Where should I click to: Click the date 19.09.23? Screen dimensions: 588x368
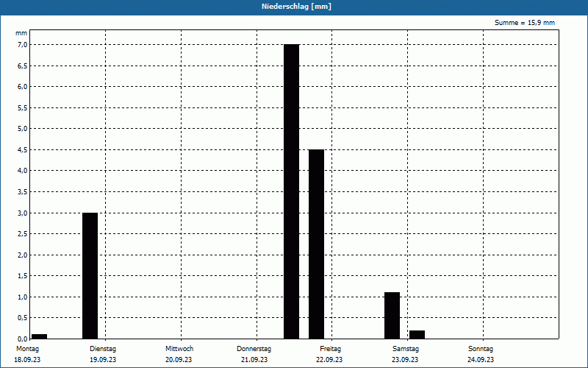click(103, 360)
